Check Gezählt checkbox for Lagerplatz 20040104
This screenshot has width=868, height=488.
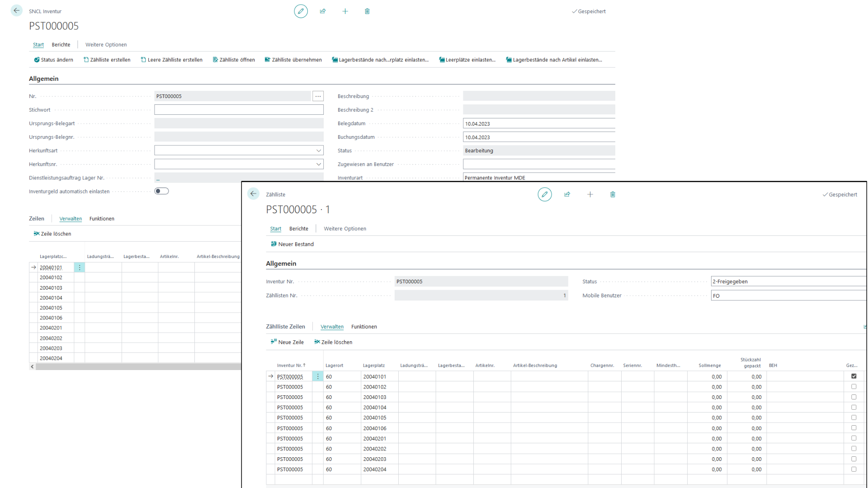(854, 407)
